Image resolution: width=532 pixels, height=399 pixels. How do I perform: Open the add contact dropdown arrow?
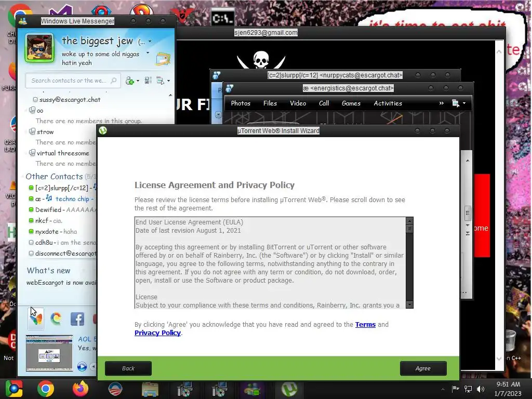coord(138,81)
